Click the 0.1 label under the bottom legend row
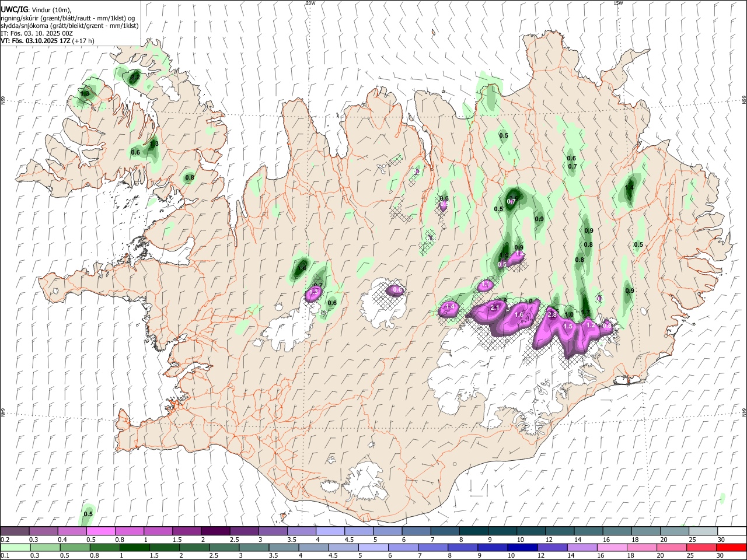 [5, 556]
